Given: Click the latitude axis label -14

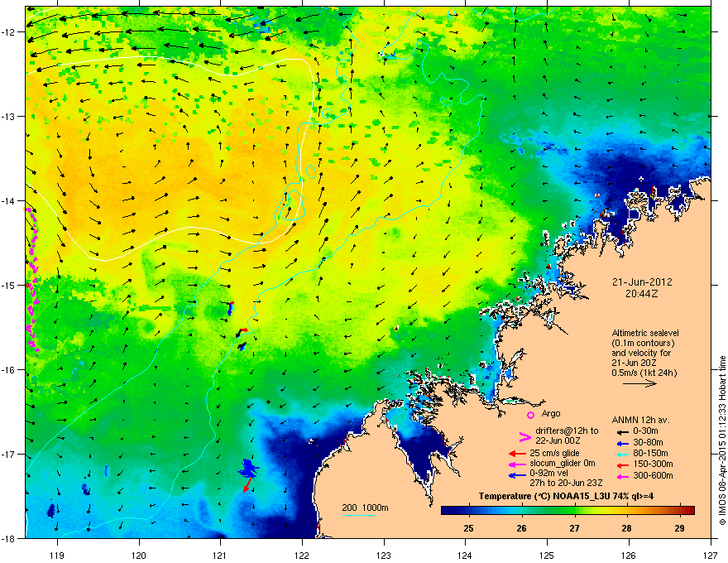Looking at the screenshot, I should click(x=10, y=201).
